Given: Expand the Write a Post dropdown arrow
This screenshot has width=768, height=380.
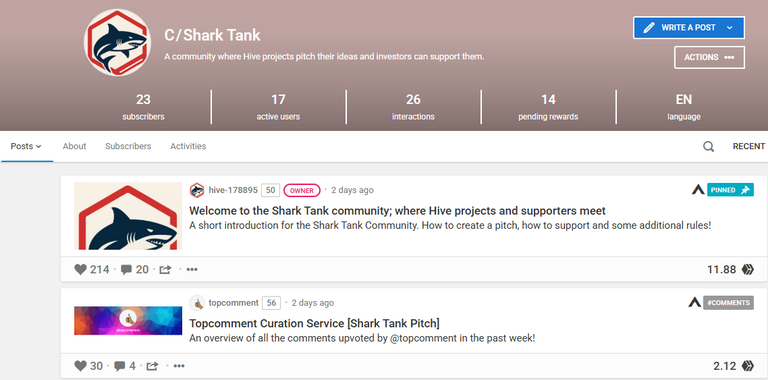Looking at the screenshot, I should point(729,28).
